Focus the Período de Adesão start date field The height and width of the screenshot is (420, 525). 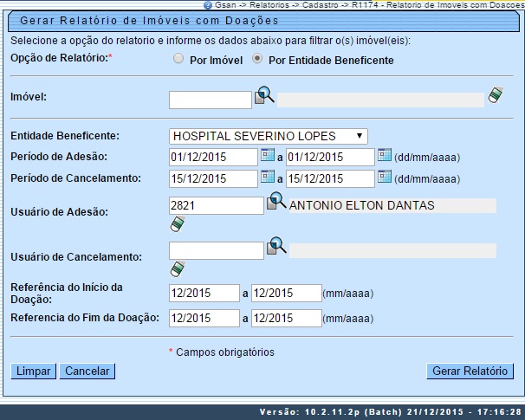coord(213,157)
